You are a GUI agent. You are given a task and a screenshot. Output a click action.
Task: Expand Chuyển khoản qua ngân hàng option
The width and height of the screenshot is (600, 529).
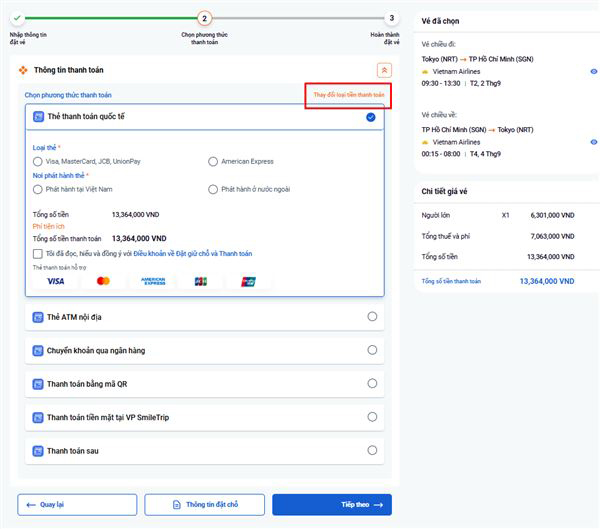tap(372, 350)
